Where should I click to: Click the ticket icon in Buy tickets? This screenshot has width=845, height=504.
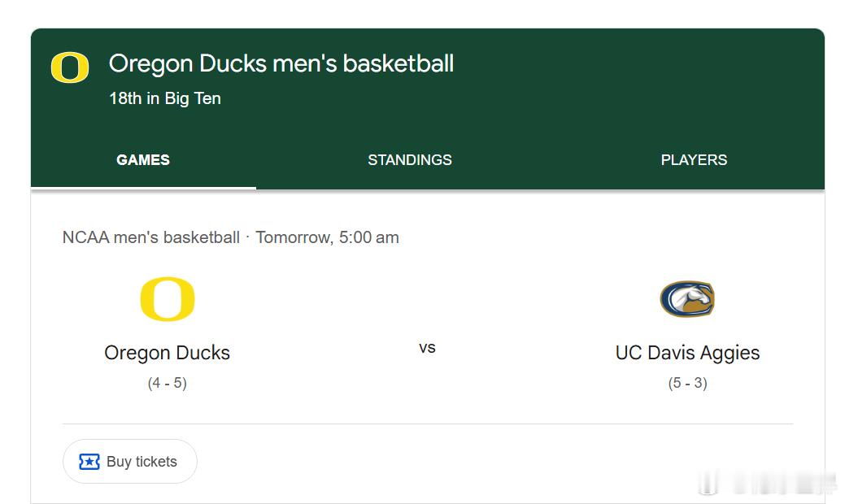(89, 462)
